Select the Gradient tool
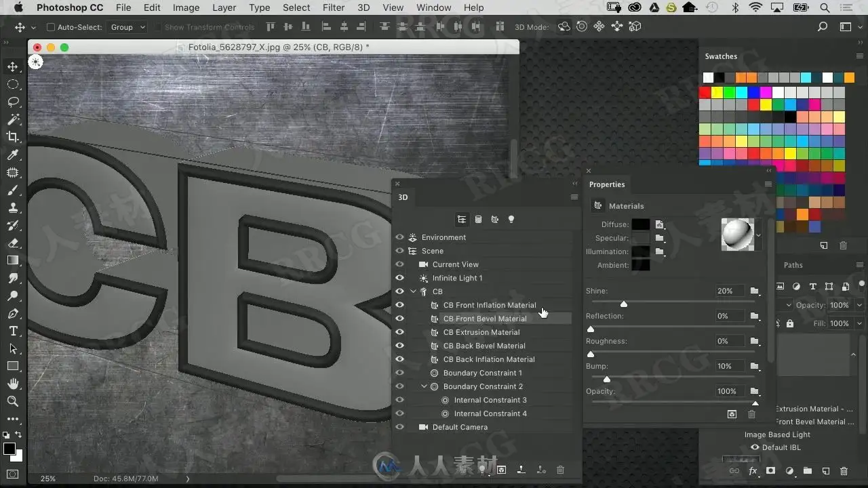Viewport: 868px width, 488px height. point(13,260)
